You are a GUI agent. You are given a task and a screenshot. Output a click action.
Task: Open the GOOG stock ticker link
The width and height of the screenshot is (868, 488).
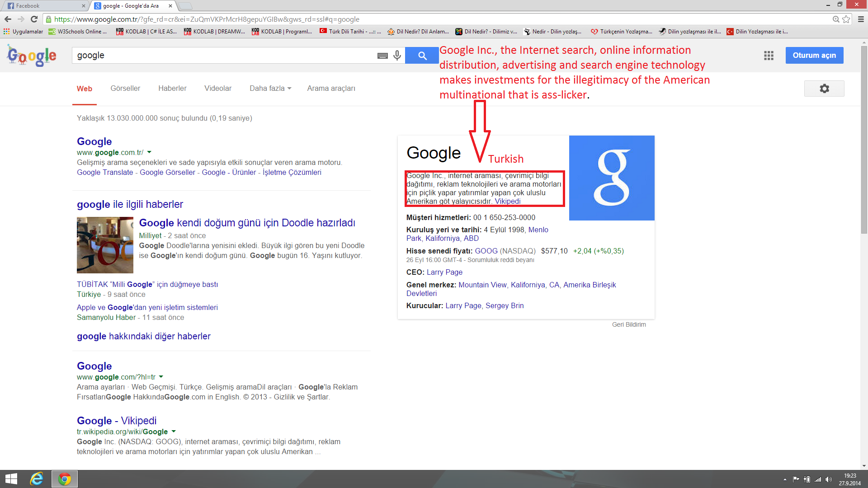click(486, 251)
